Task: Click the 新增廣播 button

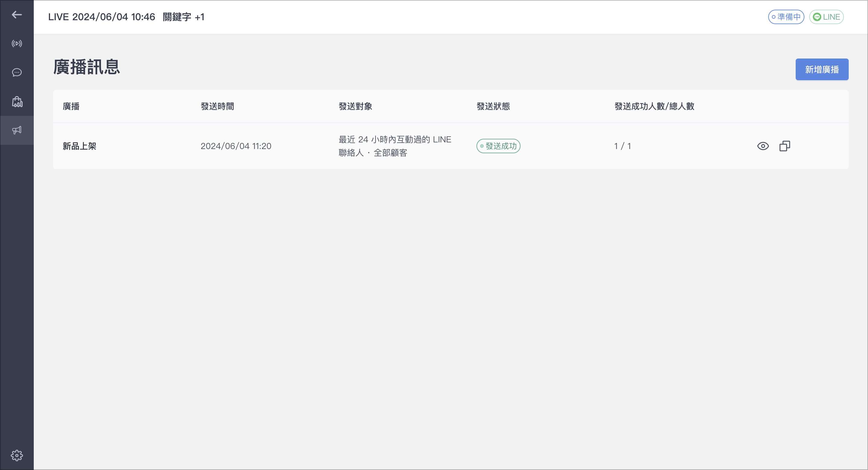Action: pyautogui.click(x=822, y=69)
